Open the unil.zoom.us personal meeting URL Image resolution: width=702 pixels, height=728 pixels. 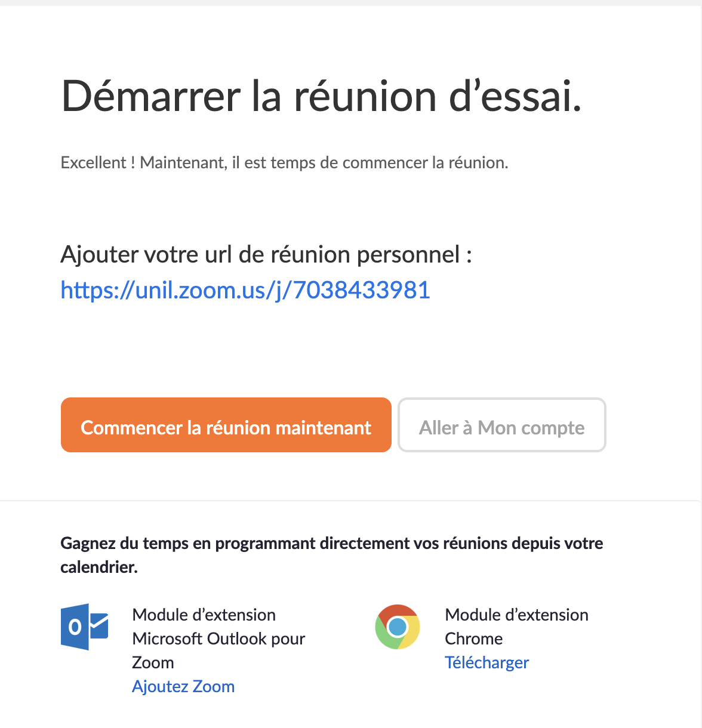pos(245,291)
